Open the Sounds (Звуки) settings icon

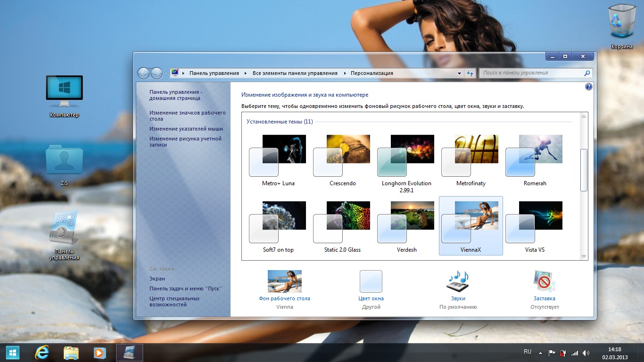(x=458, y=282)
